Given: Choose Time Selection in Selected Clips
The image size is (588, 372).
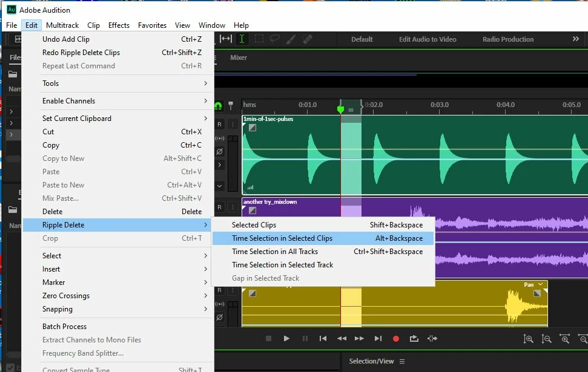Looking at the screenshot, I should 323,238.
